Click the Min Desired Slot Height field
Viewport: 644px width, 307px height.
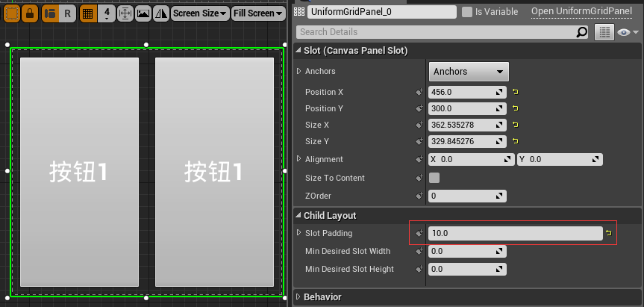(x=467, y=269)
